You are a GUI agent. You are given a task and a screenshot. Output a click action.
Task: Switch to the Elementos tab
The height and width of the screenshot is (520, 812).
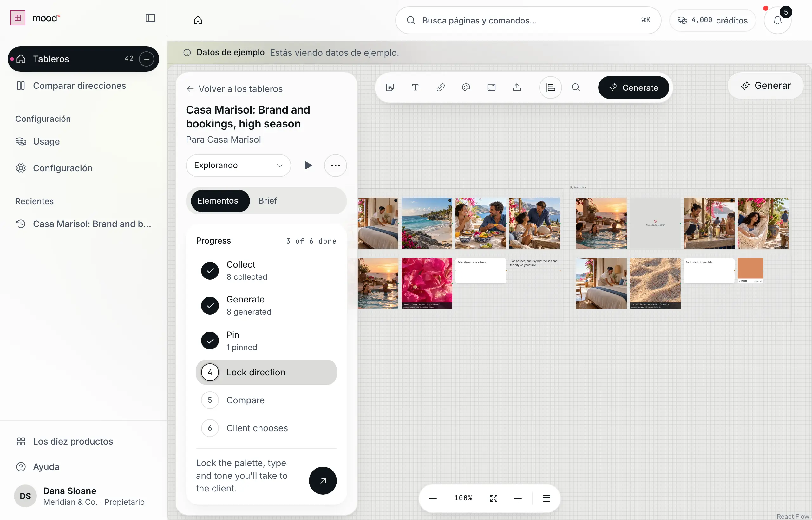[220, 201]
